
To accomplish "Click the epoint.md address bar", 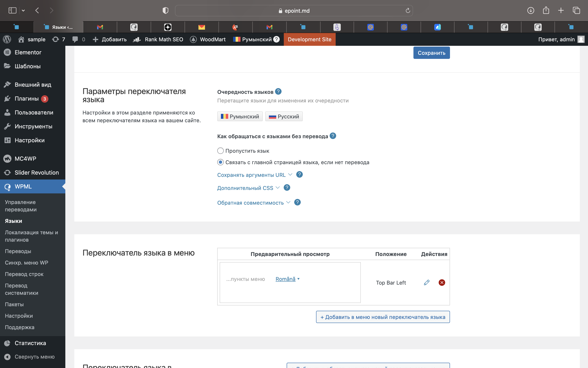I will pyautogui.click(x=294, y=10).
